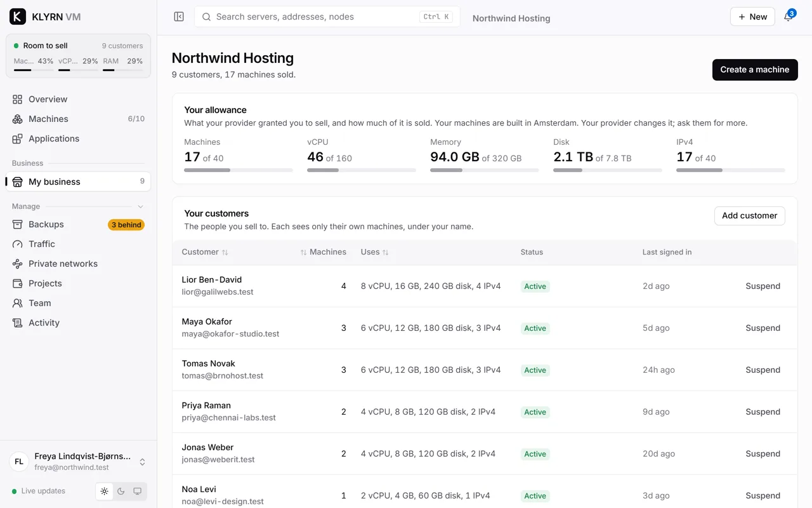Screen dimensions: 812x508
Task: Sort the table by the Uses column
Action: [375, 252]
